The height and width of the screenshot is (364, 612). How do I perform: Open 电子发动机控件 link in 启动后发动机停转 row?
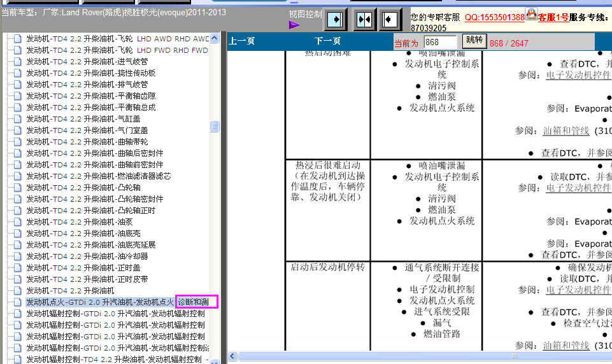pyautogui.click(x=578, y=290)
